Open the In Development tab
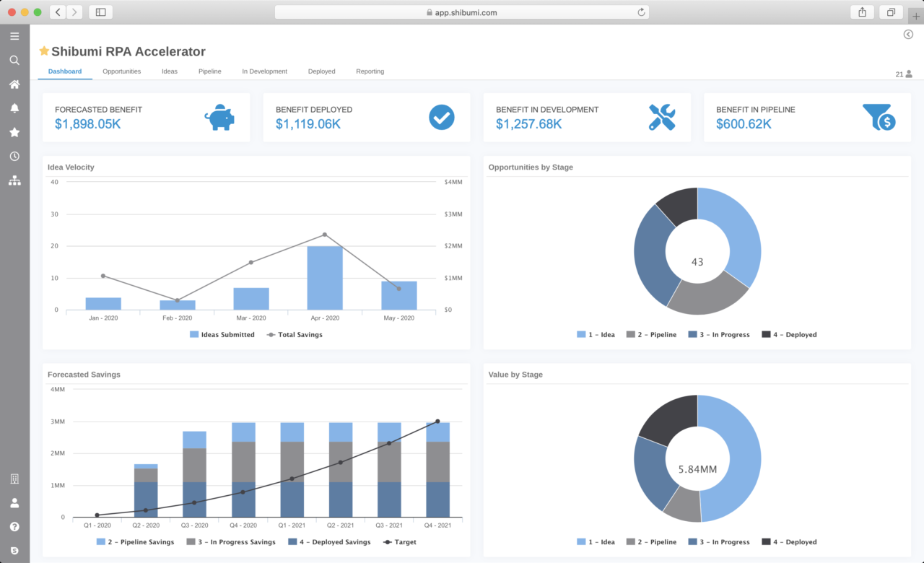This screenshot has width=924, height=563. 264,71
